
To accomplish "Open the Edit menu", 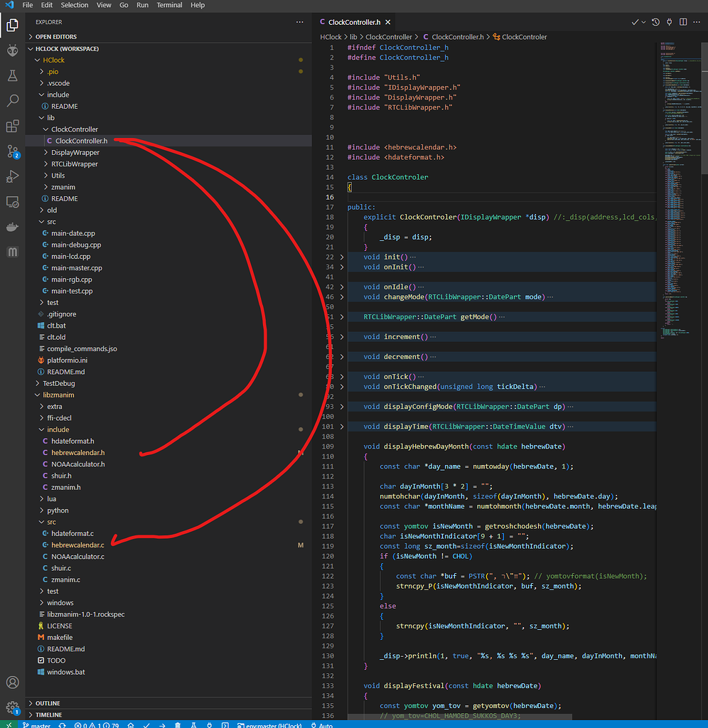I will pos(46,5).
